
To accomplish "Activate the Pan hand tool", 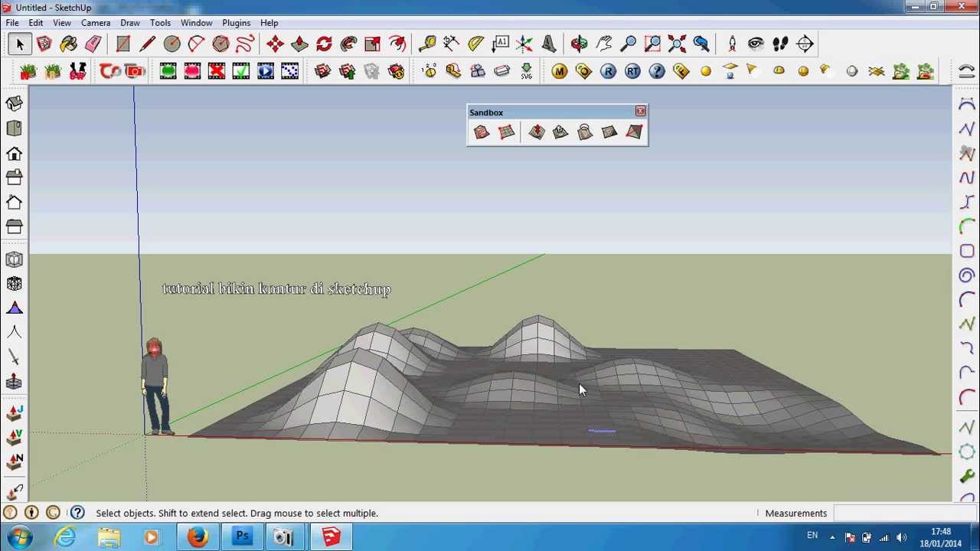I will [x=604, y=44].
